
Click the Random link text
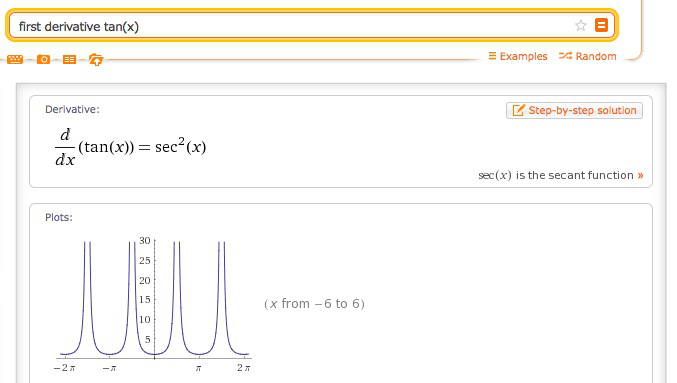(596, 56)
